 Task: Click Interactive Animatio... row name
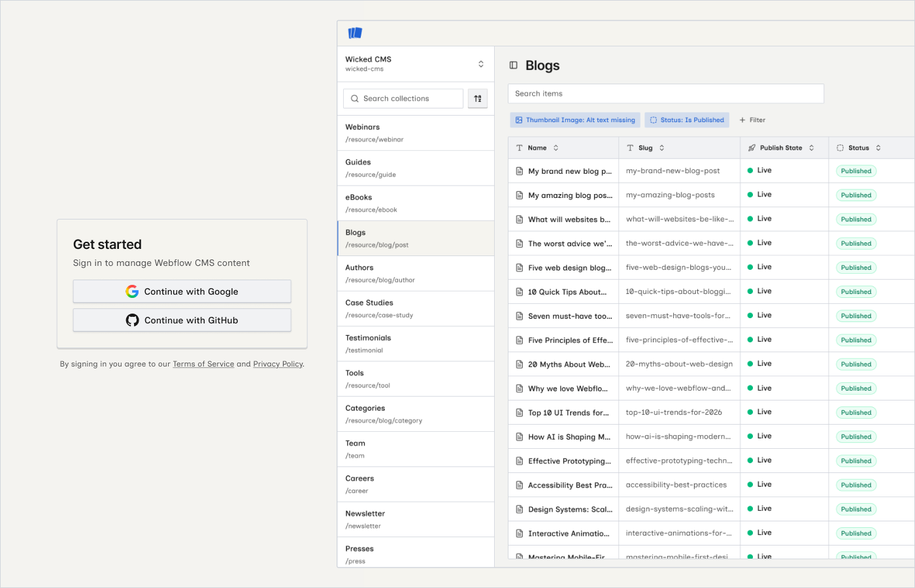tap(569, 534)
